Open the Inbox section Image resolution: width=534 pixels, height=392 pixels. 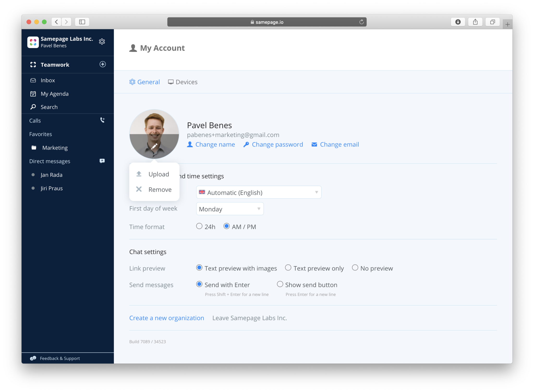tap(48, 80)
